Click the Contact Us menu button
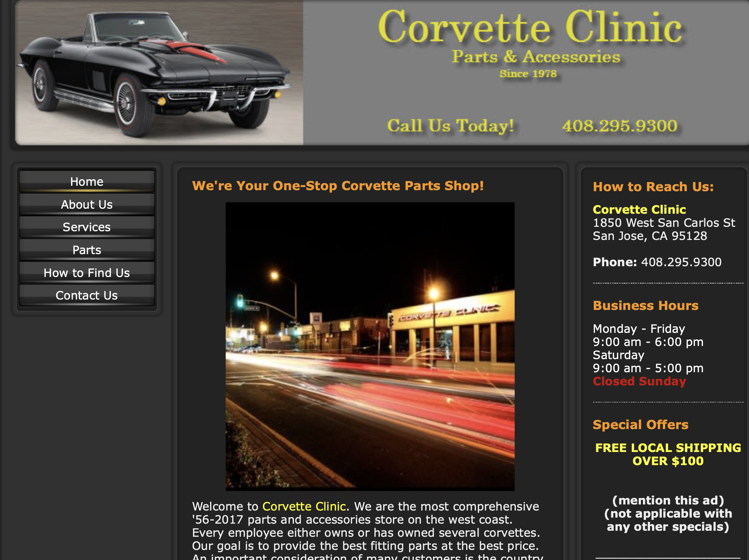 click(87, 295)
